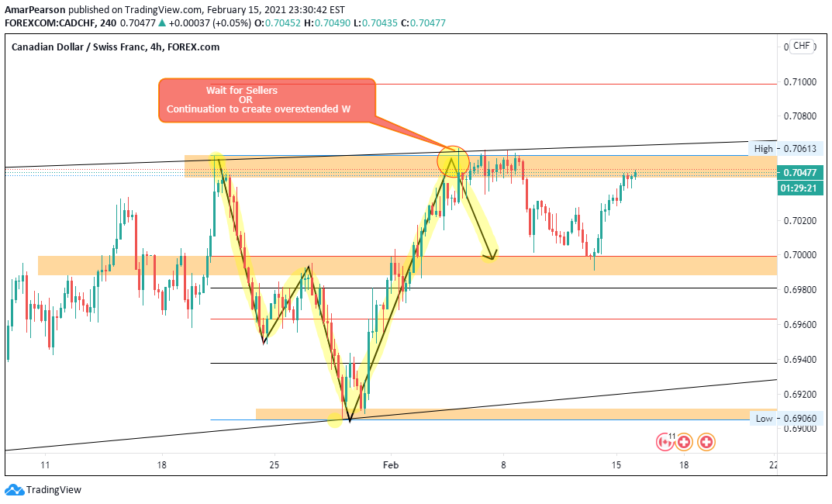Click the 0.70000 price axis label
This screenshot has width=832, height=504.
coord(800,255)
